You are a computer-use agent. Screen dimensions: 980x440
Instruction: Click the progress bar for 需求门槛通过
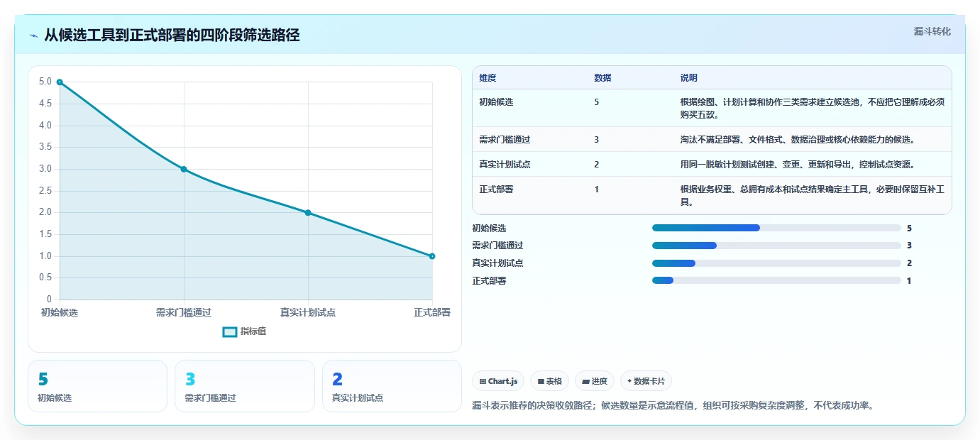click(x=776, y=246)
